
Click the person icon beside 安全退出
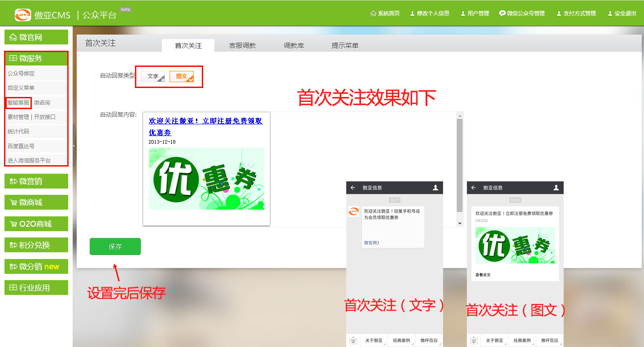610,13
